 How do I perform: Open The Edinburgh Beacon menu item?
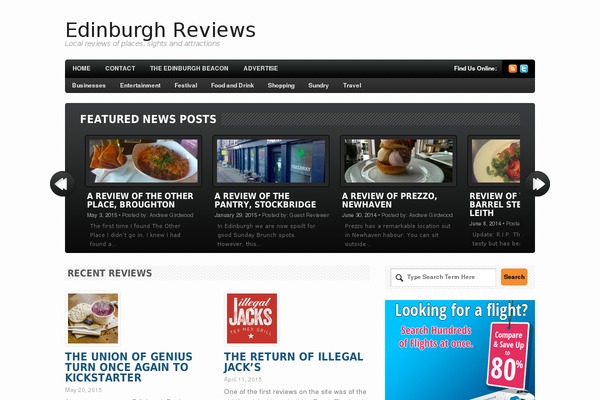click(189, 69)
